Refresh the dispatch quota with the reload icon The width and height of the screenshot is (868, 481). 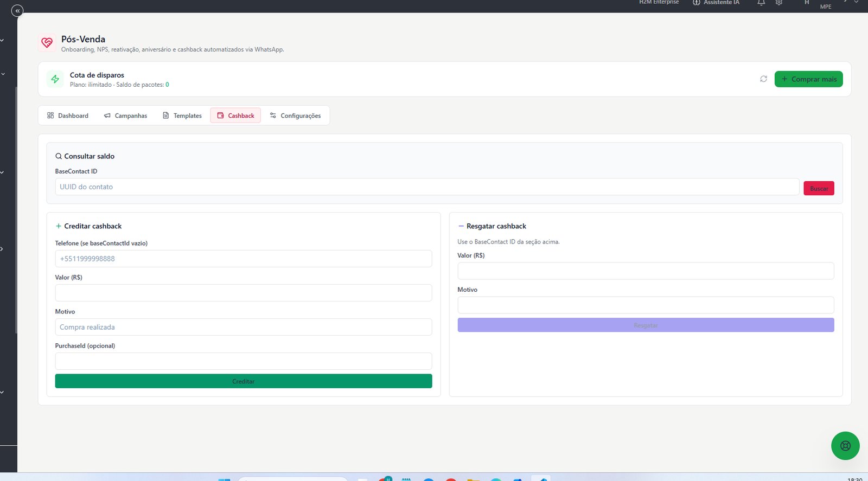coord(763,79)
